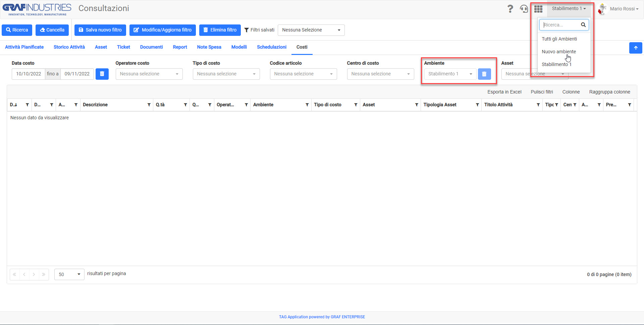The height and width of the screenshot is (325, 644).
Task: Switch to the Schedulazioni tab
Action: [x=272, y=47]
